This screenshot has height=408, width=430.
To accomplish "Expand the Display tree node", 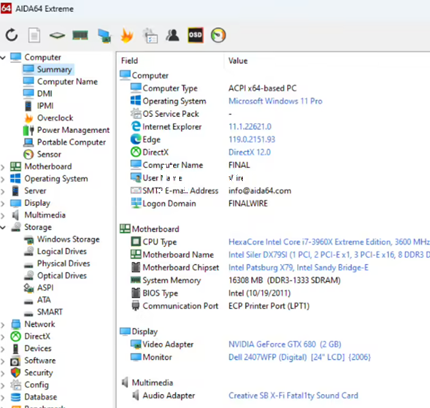I will coord(3,203).
